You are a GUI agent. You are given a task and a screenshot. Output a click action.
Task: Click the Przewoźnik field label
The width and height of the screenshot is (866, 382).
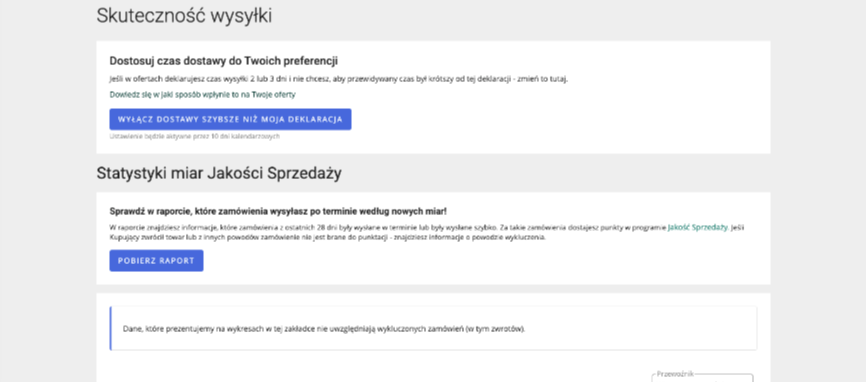[x=675, y=374]
